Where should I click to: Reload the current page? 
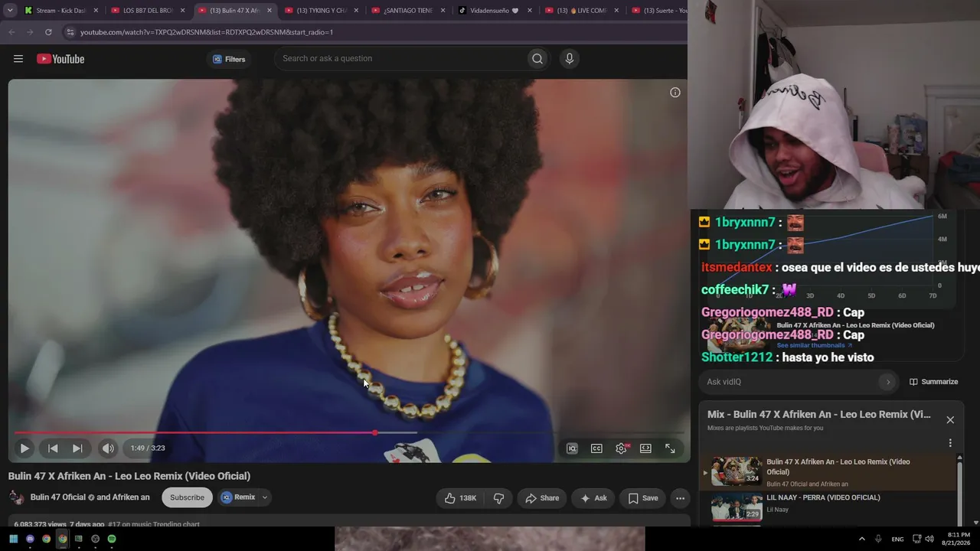coord(48,32)
